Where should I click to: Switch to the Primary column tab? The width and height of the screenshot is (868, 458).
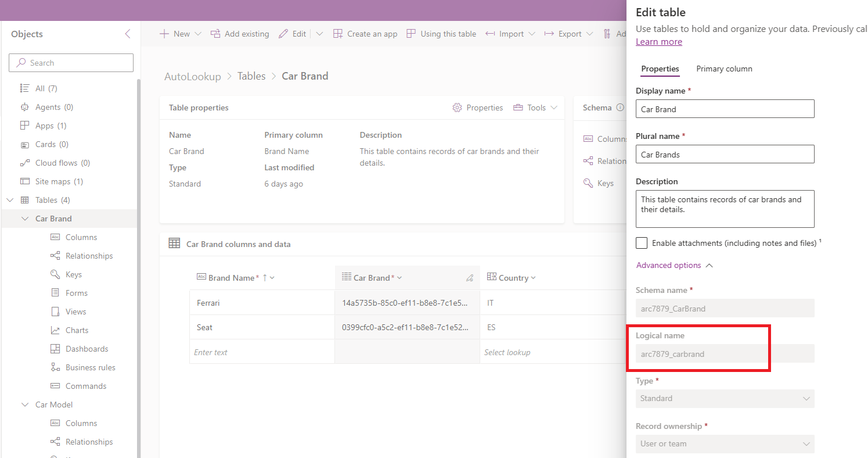(x=724, y=69)
